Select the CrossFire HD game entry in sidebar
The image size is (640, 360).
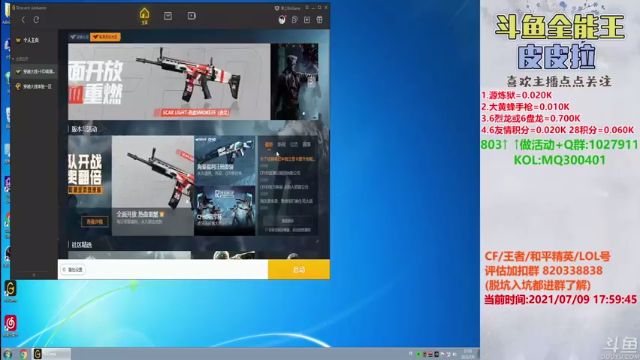click(34, 71)
